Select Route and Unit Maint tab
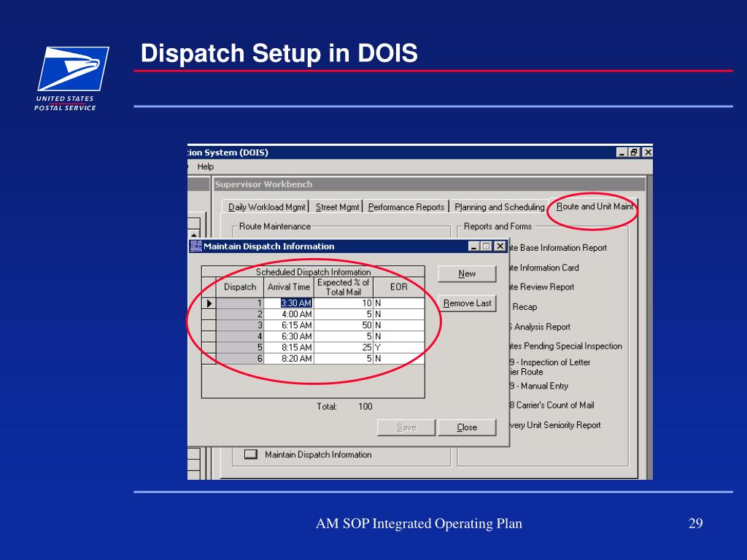Viewport: 747px width, 560px height. (x=594, y=206)
